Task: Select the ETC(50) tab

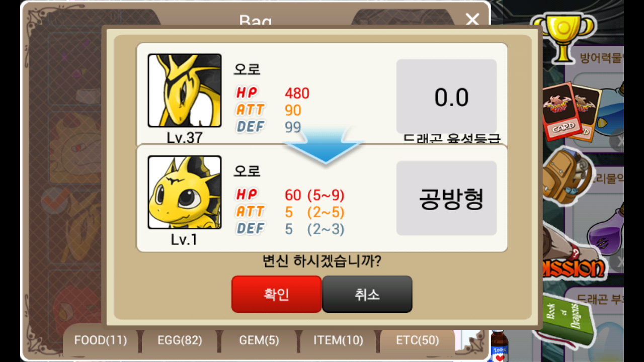Action: [418, 340]
